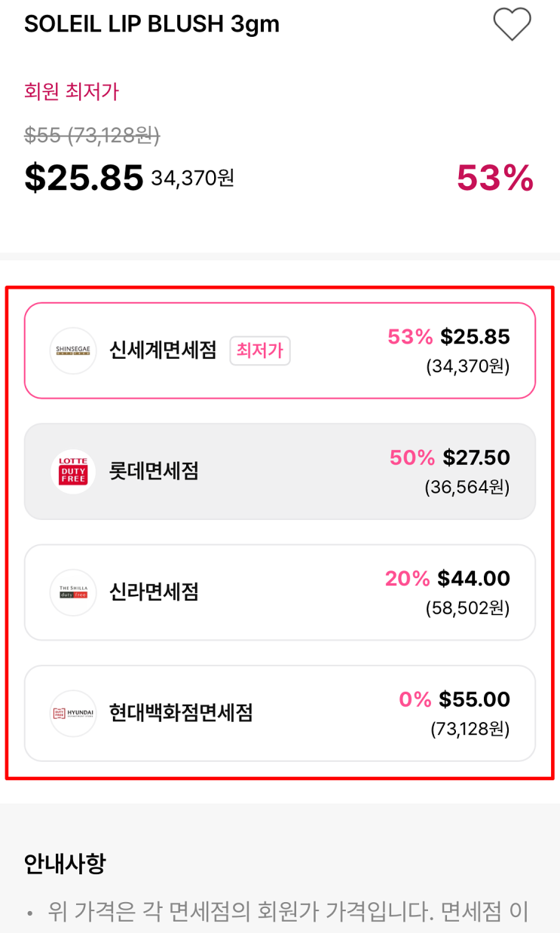560x933 pixels.
Task: Click the SOLEIL LIP BLUSH 3gm title
Action: [x=151, y=24]
